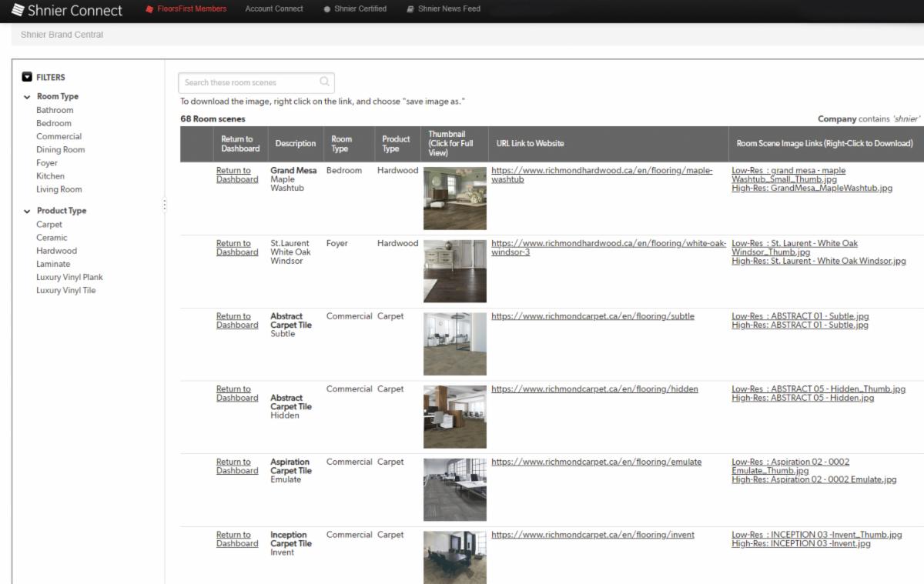Click the Shnier News Feed icon
Image resolution: width=924 pixels, height=584 pixels.
(410, 8)
